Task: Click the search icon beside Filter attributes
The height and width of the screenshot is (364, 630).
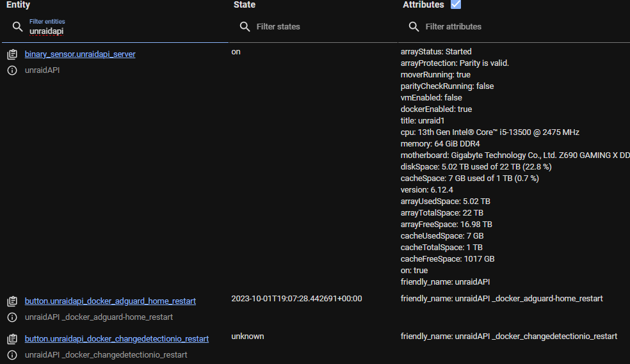Action: pos(414,27)
